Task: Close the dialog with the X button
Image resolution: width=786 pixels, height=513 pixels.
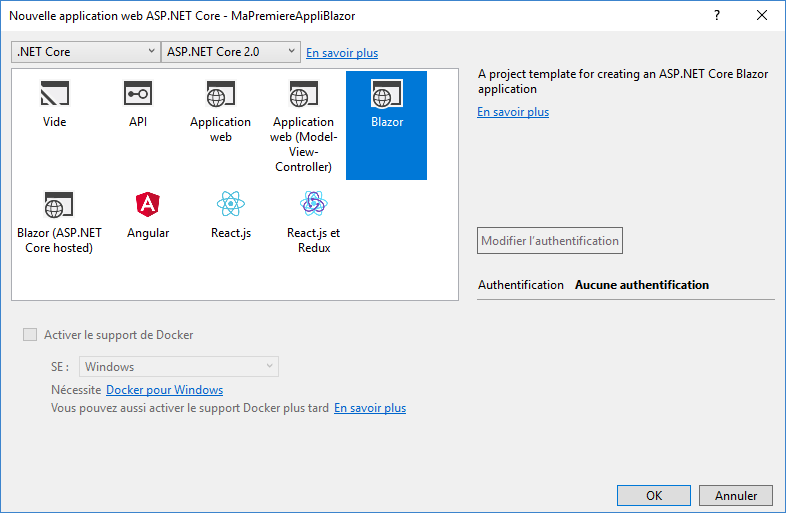Action: tap(762, 16)
